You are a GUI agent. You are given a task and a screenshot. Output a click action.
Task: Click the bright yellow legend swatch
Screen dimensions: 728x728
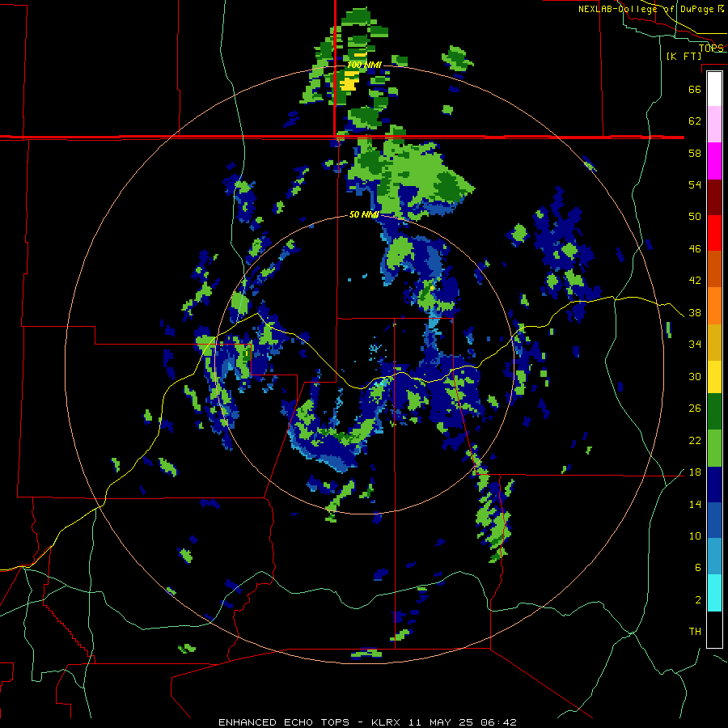[x=714, y=377]
